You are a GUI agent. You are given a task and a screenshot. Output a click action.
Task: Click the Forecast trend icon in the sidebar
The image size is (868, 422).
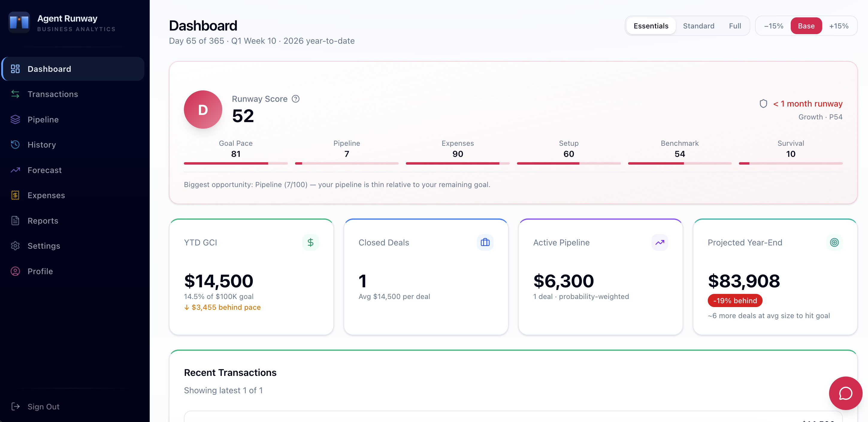15,170
